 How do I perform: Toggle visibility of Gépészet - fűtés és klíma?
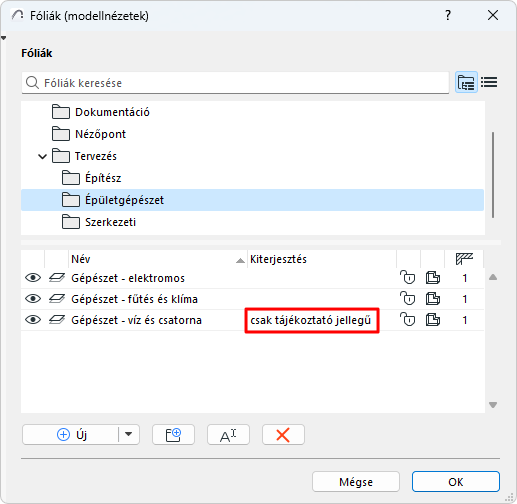[x=33, y=299]
